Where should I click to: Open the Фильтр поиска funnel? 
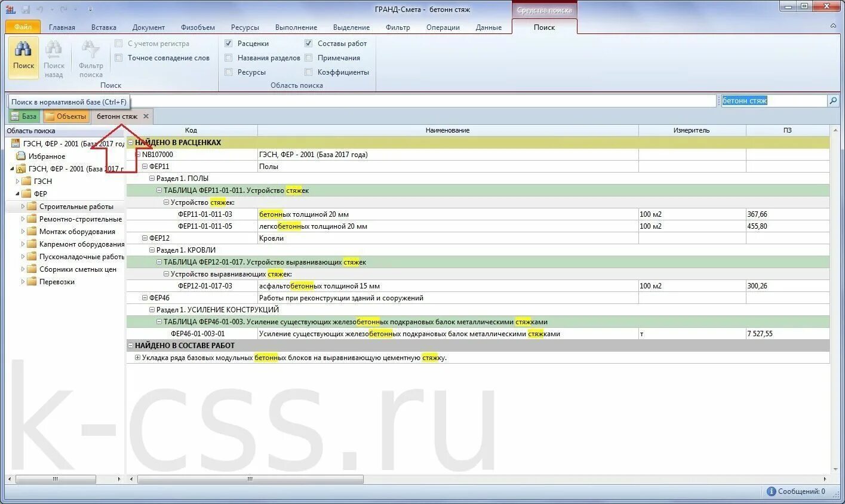91,57
